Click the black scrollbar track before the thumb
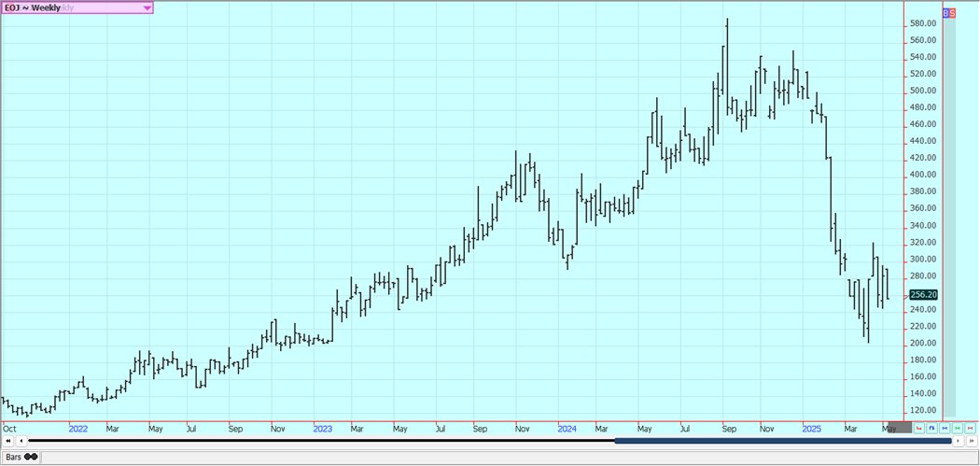This screenshot has height=466, width=980. click(x=321, y=441)
